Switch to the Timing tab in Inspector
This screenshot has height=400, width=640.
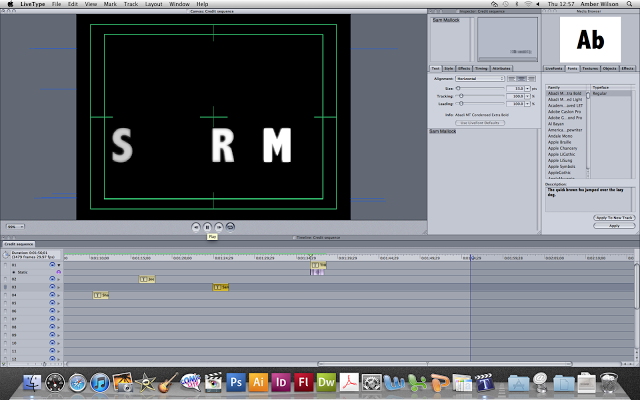(x=481, y=68)
